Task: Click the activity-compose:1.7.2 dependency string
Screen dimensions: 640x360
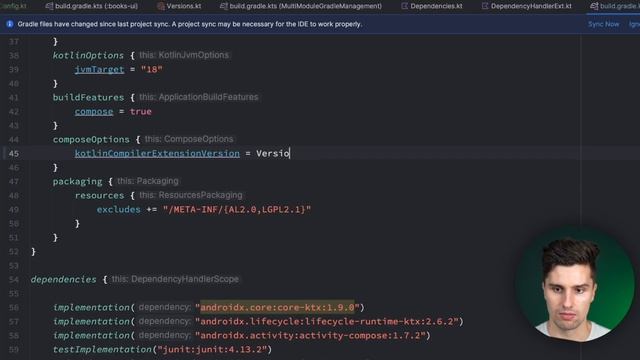Action: (x=310, y=336)
